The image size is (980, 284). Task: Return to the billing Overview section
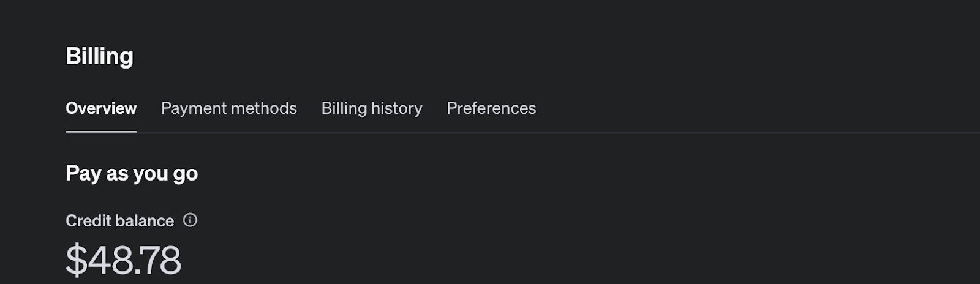(101, 108)
